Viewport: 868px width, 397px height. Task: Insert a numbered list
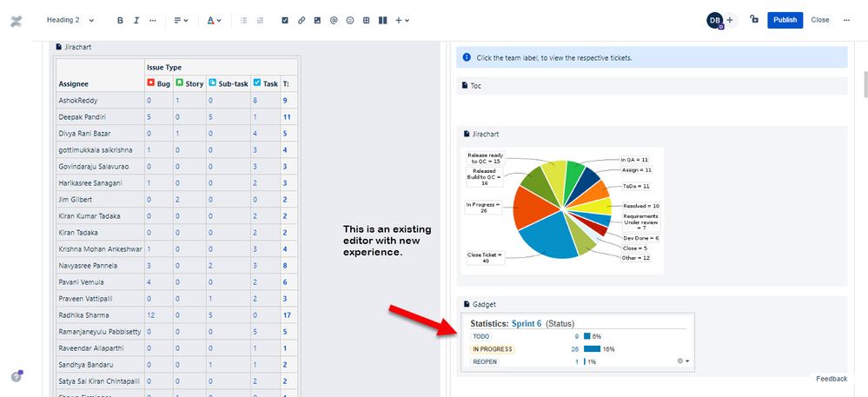click(260, 20)
